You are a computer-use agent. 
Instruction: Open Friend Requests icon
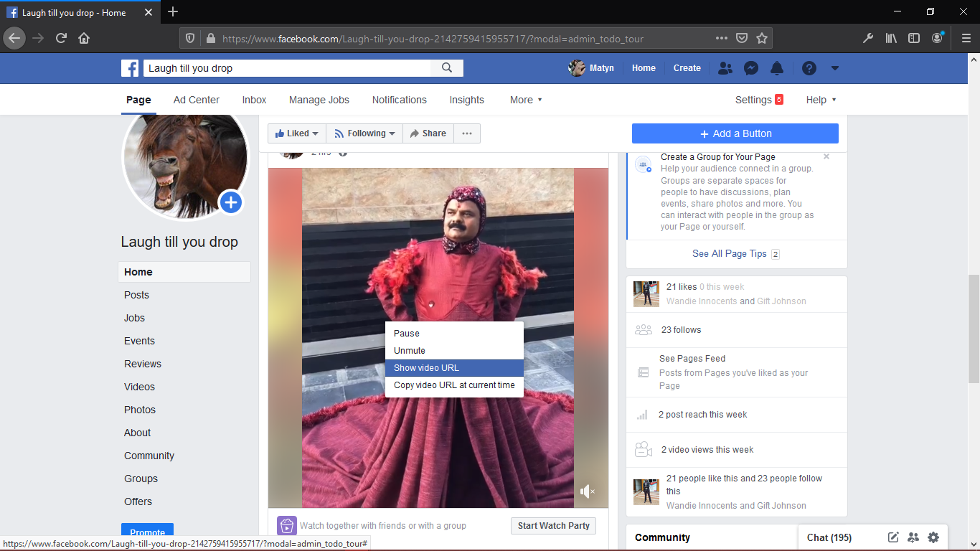click(x=725, y=68)
